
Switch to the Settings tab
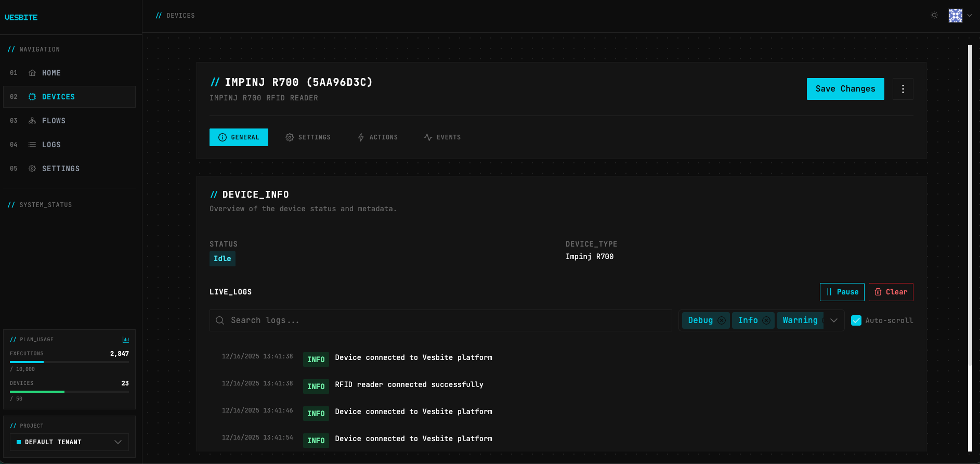(308, 137)
